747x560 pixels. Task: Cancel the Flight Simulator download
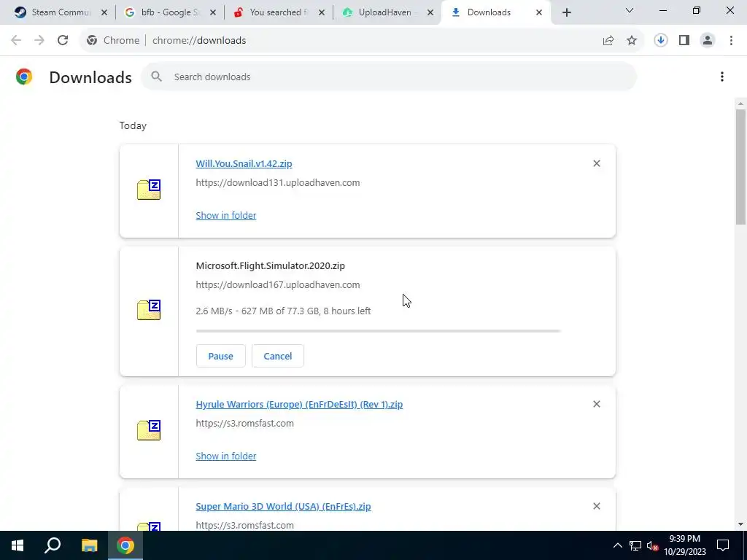tap(278, 356)
